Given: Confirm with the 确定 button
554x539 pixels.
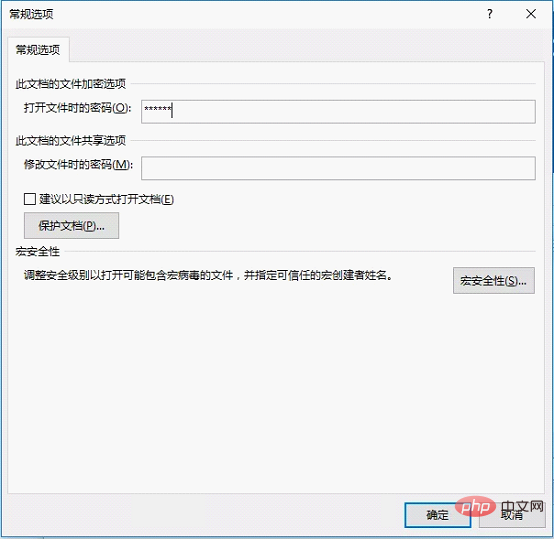Looking at the screenshot, I should point(437,515).
